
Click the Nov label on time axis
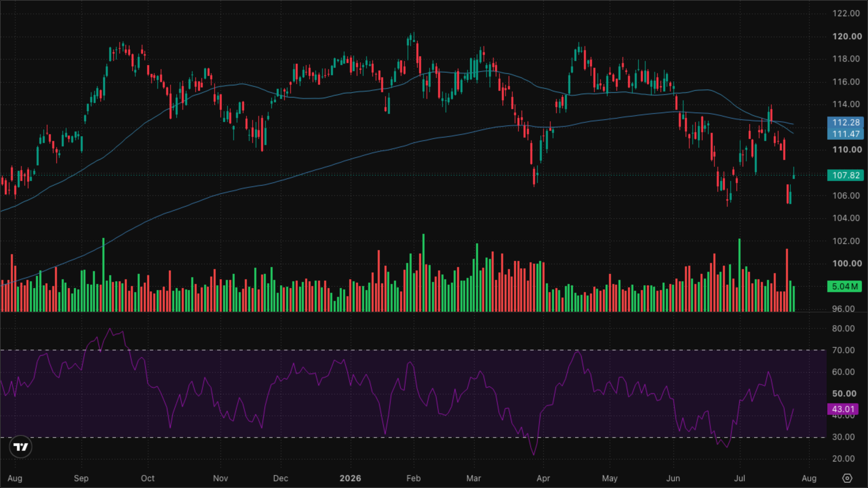(x=220, y=478)
